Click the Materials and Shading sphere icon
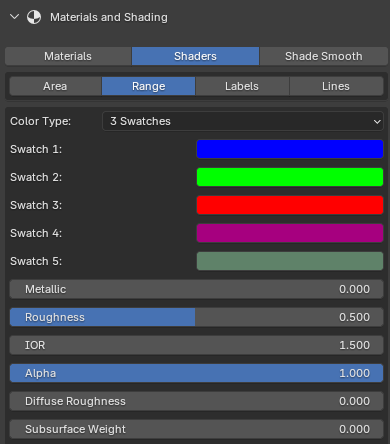 click(34, 17)
